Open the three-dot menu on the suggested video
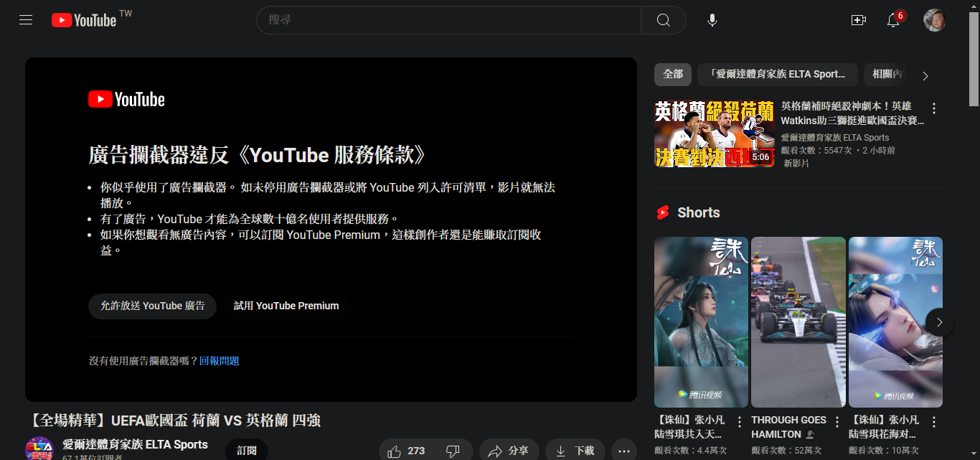The image size is (980, 460). point(934,108)
